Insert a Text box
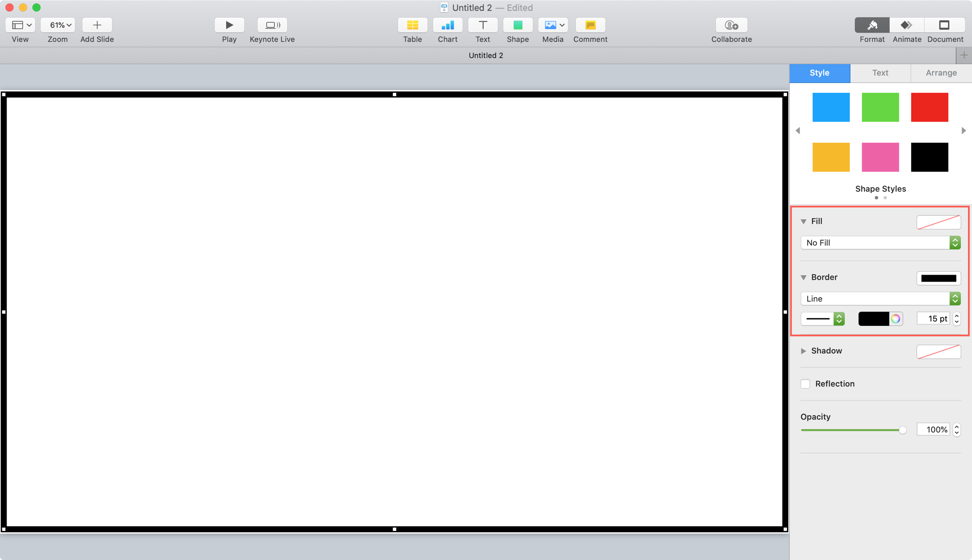 [x=482, y=25]
